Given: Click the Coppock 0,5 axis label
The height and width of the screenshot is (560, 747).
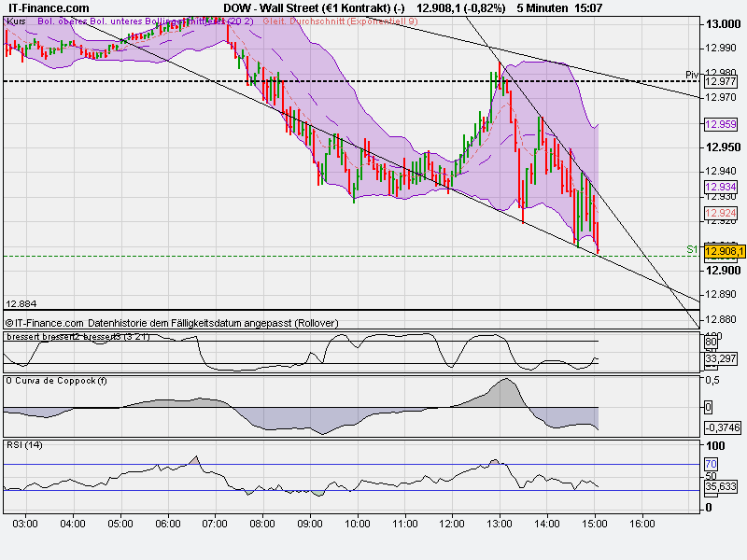Looking at the screenshot, I should (x=712, y=380).
